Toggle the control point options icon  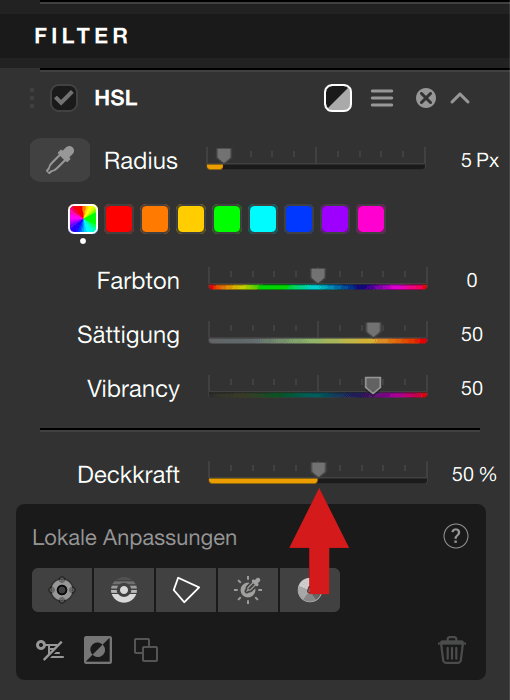click(50, 650)
